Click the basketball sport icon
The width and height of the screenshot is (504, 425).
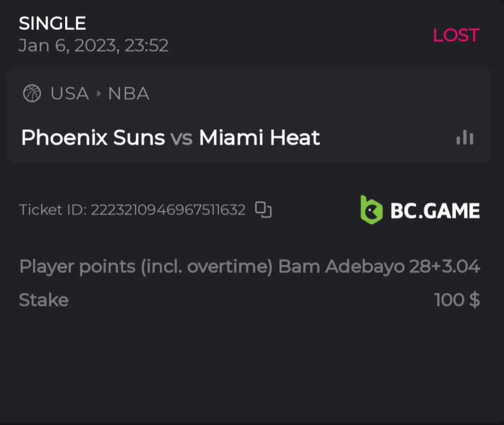pyautogui.click(x=32, y=93)
